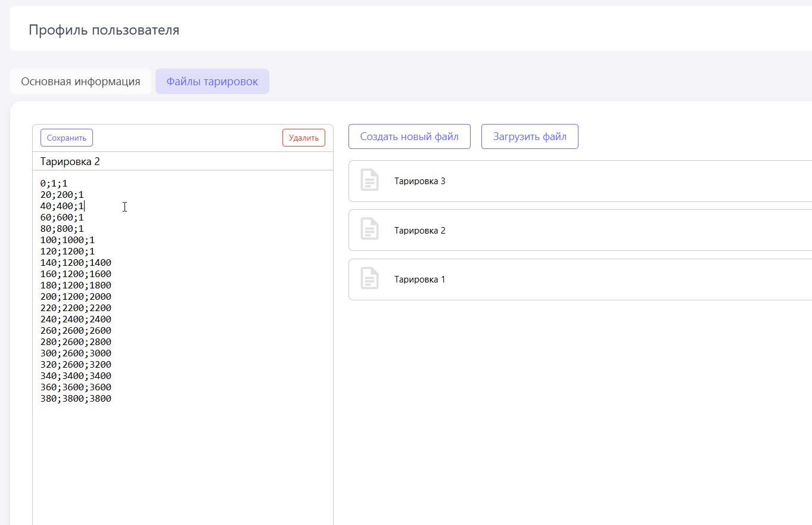
Task: Click the editor line 20;200;1
Action: [x=62, y=195]
